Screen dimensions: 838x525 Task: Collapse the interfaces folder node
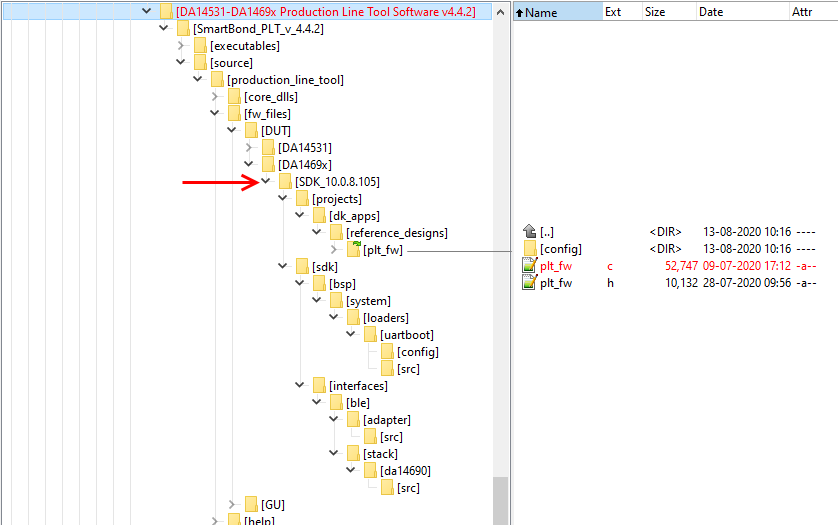pyautogui.click(x=300, y=385)
